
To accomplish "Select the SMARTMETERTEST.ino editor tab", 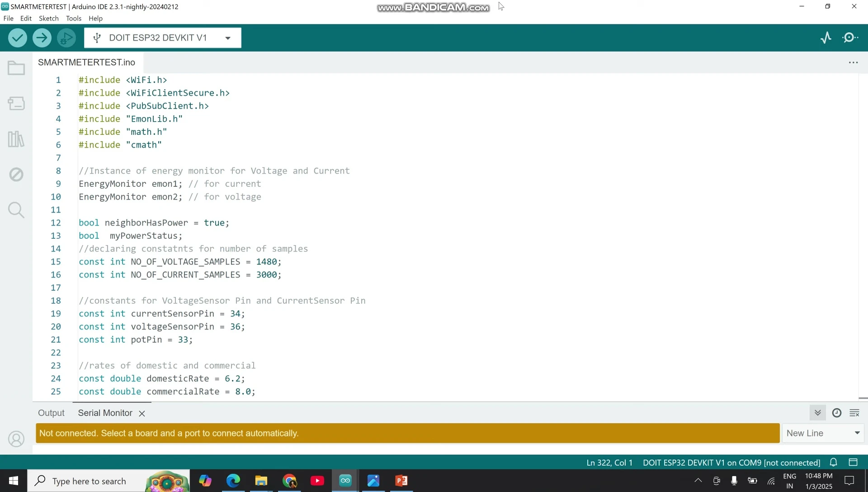I will 87,62.
